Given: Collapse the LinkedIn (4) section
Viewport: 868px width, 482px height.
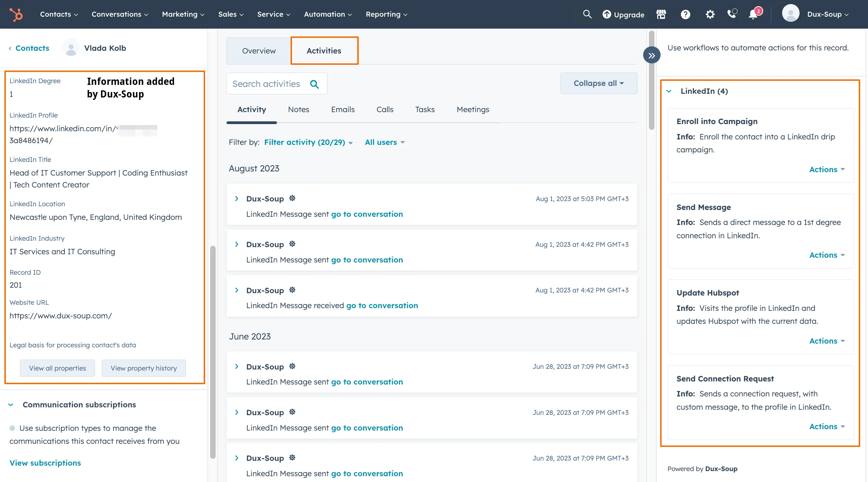Looking at the screenshot, I should [669, 91].
